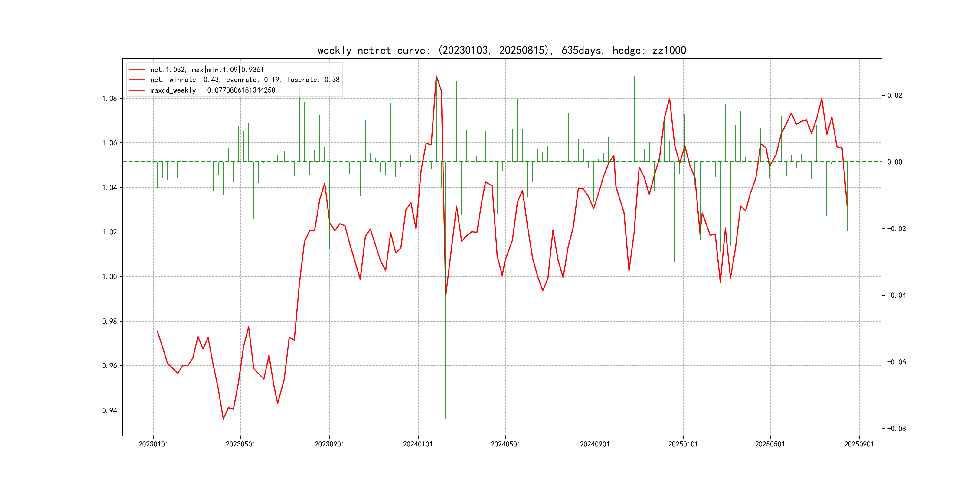980x490 pixels.
Task: Click the chart title 'weekly netret curve'
Action: 501,50
